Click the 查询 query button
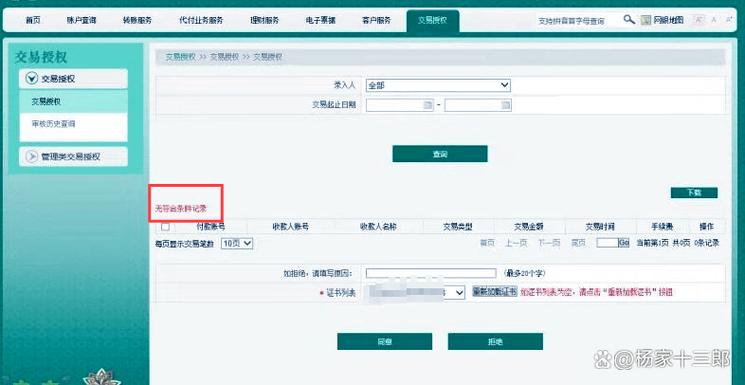This screenshot has height=385, width=745. (440, 154)
